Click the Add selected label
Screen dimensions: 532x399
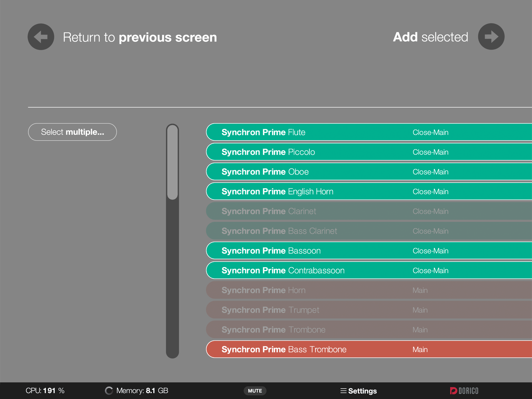(x=430, y=37)
